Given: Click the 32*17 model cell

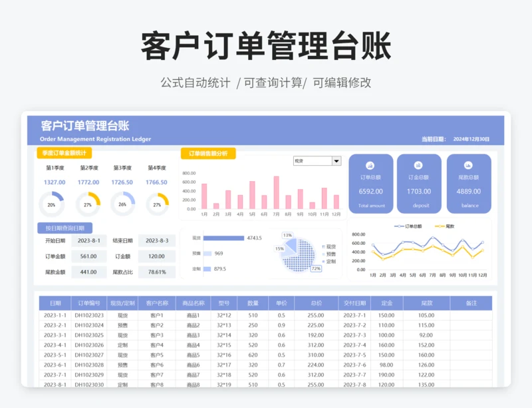Looking at the screenshot, I should click(224, 365).
